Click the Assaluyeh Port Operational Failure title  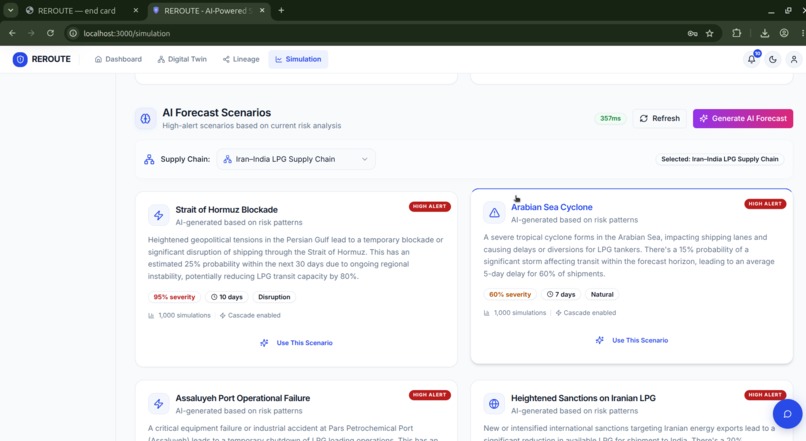(243, 398)
